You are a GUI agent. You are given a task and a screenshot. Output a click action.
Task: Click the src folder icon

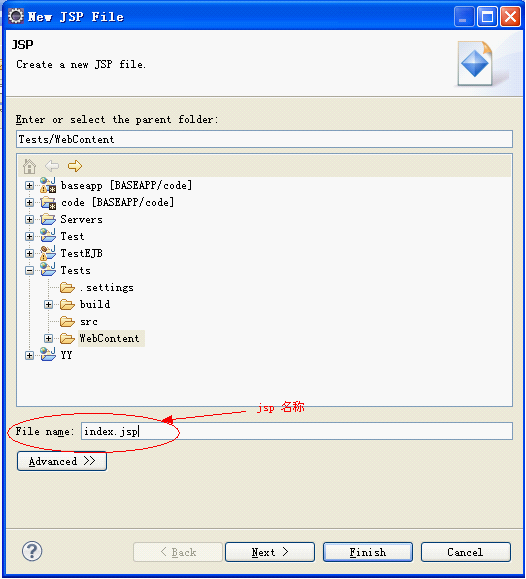click(x=67, y=322)
